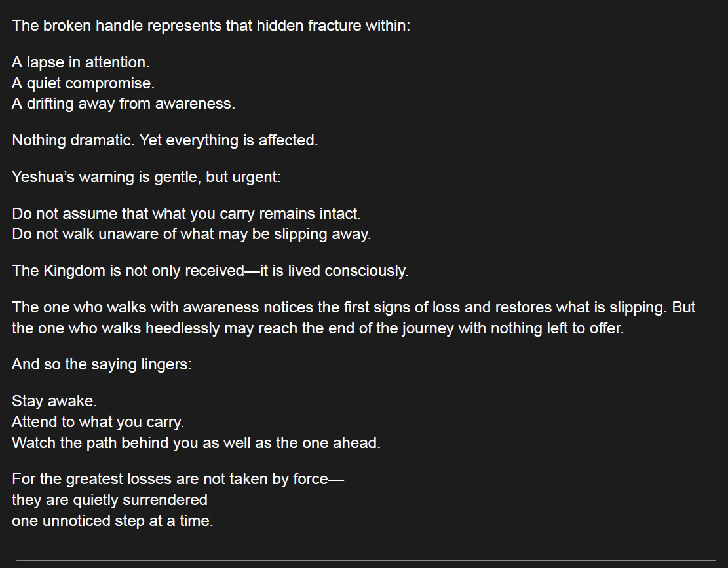Image resolution: width=728 pixels, height=568 pixels.
Task: Click the sentence "Yet everything is affected."
Action: (x=229, y=141)
